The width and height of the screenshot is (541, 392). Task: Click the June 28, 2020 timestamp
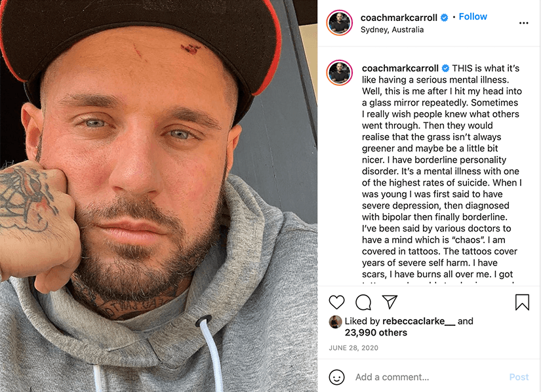(353, 348)
